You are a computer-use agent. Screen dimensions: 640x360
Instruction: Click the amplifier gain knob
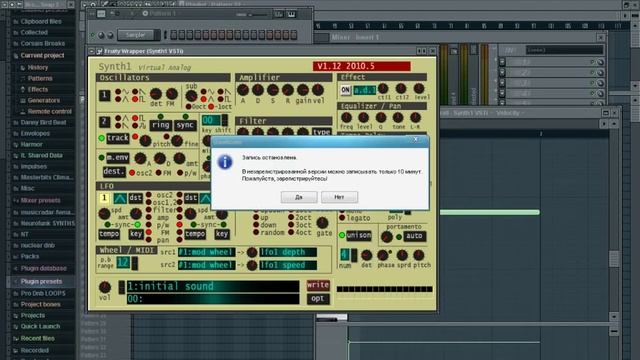coord(302,90)
